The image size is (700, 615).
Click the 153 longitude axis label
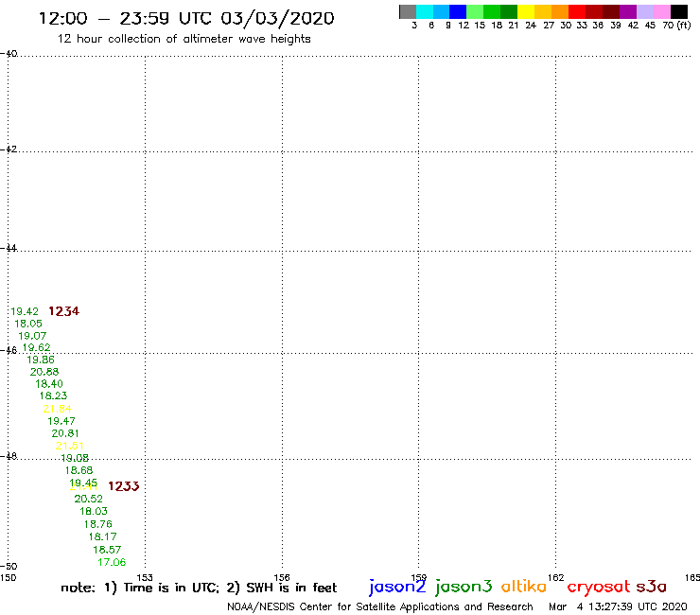pos(145,578)
